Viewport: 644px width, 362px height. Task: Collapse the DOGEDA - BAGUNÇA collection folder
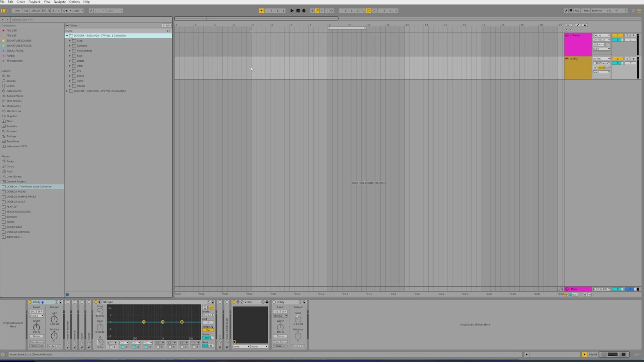[67, 36]
